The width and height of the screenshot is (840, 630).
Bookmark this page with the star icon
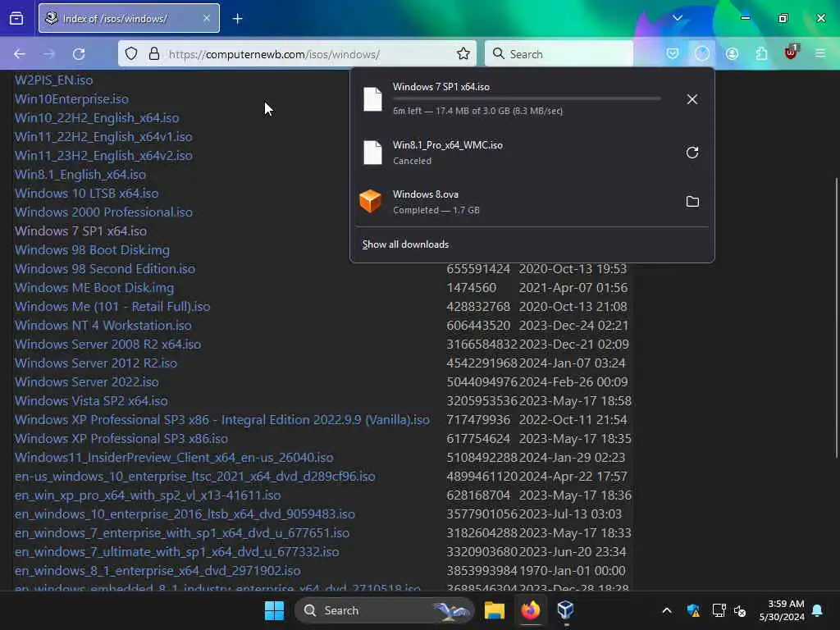point(463,53)
